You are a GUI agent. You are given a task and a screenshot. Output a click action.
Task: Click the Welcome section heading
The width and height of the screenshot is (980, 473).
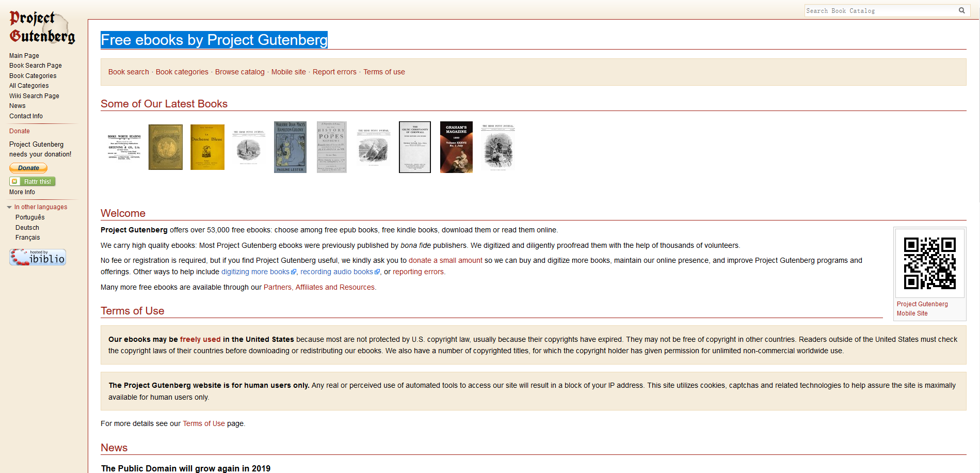tap(123, 213)
